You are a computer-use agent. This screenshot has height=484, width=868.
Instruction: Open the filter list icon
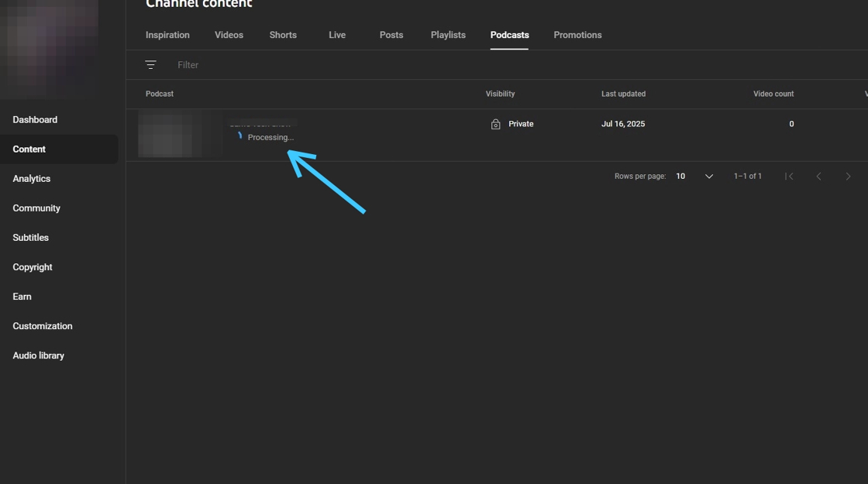pyautogui.click(x=150, y=65)
